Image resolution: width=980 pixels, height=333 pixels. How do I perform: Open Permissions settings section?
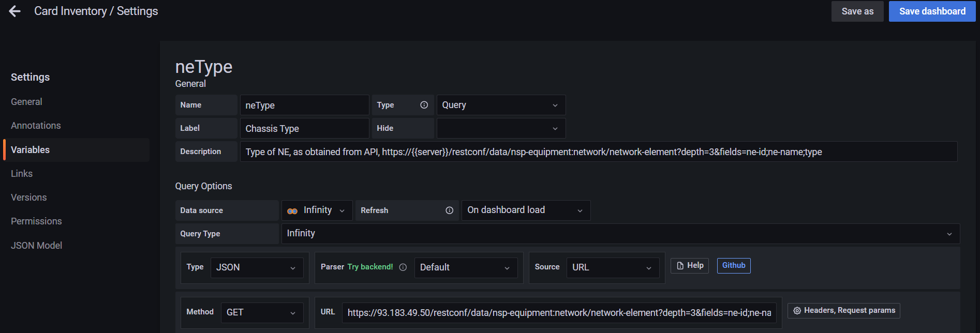(36, 221)
